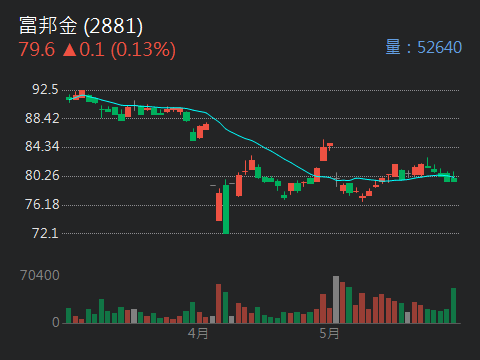Click the 88.42 price axis label
Viewport: 480px width, 360px height.
pyautogui.click(x=42, y=118)
